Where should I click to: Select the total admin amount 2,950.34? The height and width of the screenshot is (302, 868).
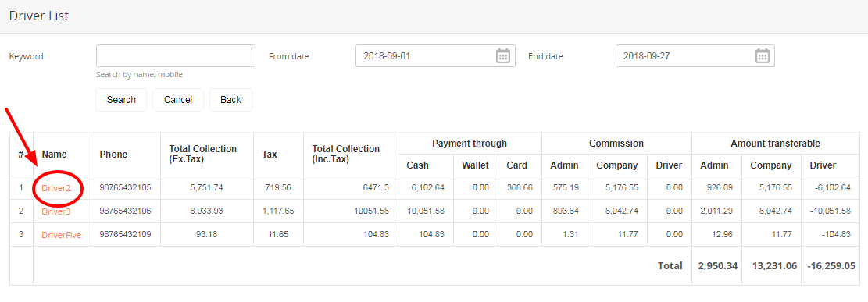pyautogui.click(x=717, y=266)
